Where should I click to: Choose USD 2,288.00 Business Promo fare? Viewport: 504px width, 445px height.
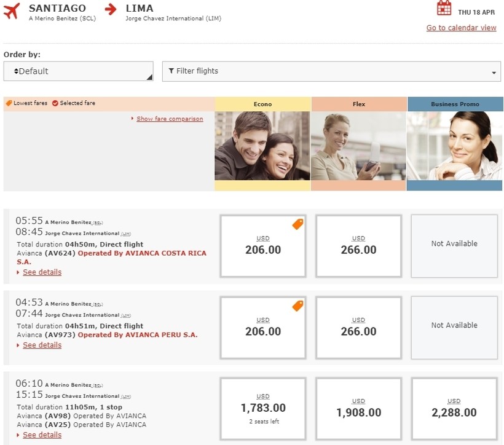click(454, 409)
